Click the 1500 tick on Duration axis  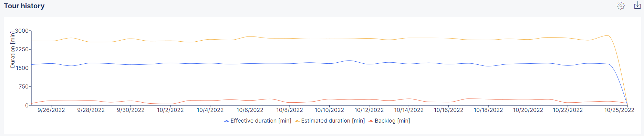[x=22, y=68]
